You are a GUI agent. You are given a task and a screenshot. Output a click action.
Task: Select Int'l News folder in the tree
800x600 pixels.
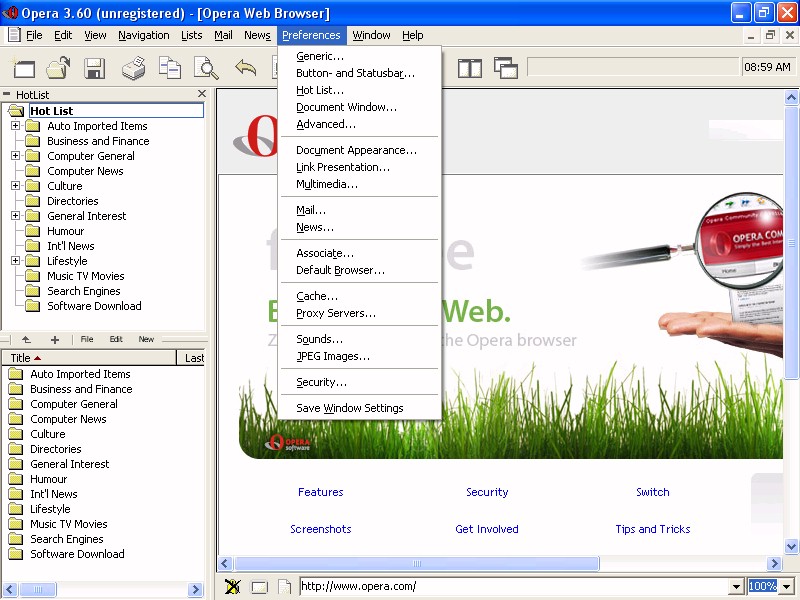(x=70, y=246)
